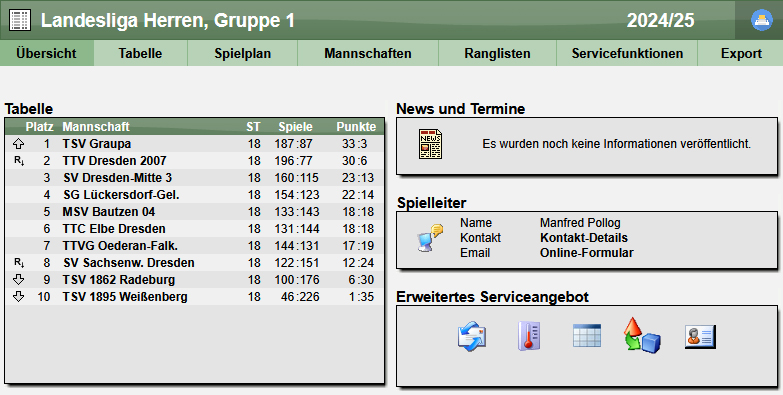The image size is (783, 395).
Task: Open the Online-Formular email link
Action: tap(587, 253)
